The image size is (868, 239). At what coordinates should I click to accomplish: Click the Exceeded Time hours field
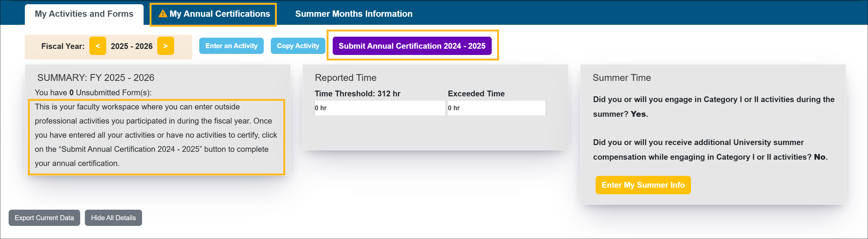[496, 108]
